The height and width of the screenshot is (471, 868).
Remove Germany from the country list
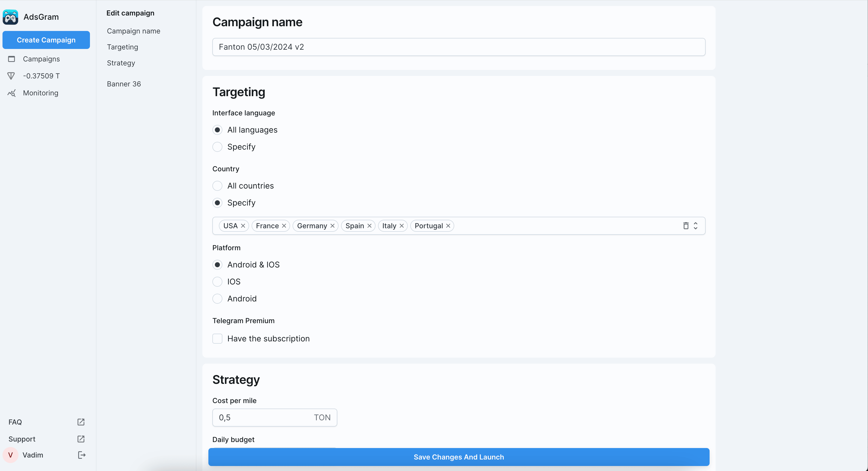click(x=333, y=226)
